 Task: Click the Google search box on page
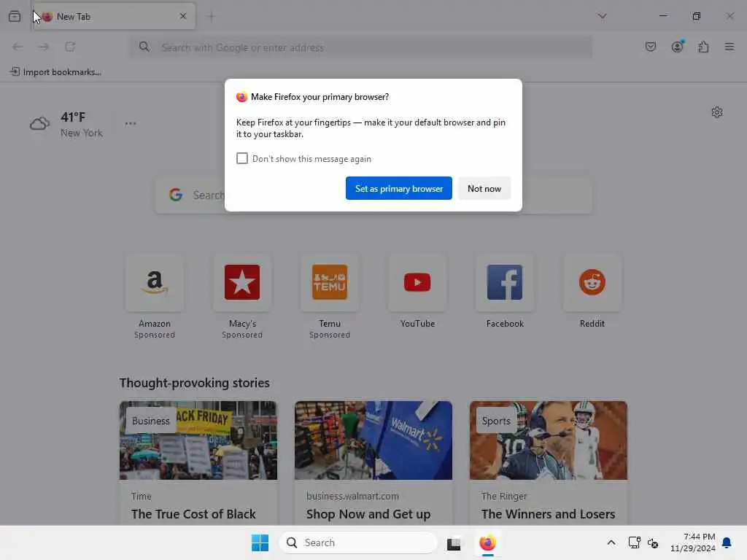(x=373, y=195)
